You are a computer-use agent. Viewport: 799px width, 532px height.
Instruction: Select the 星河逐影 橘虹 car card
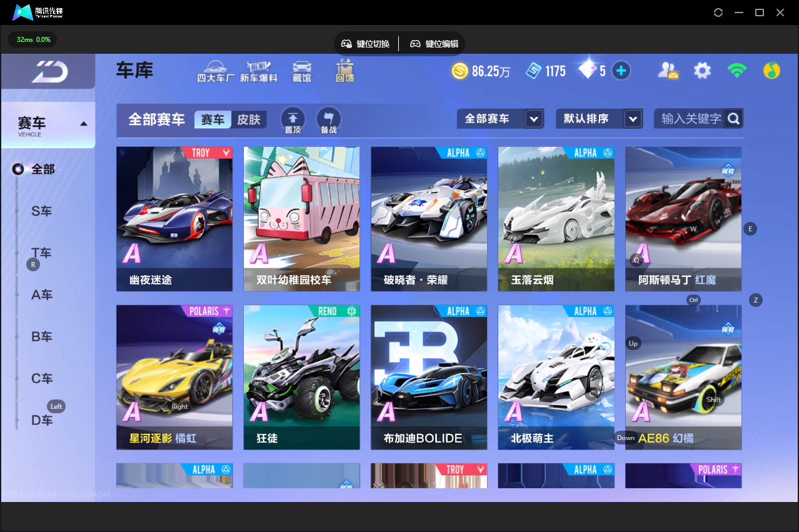tap(174, 377)
